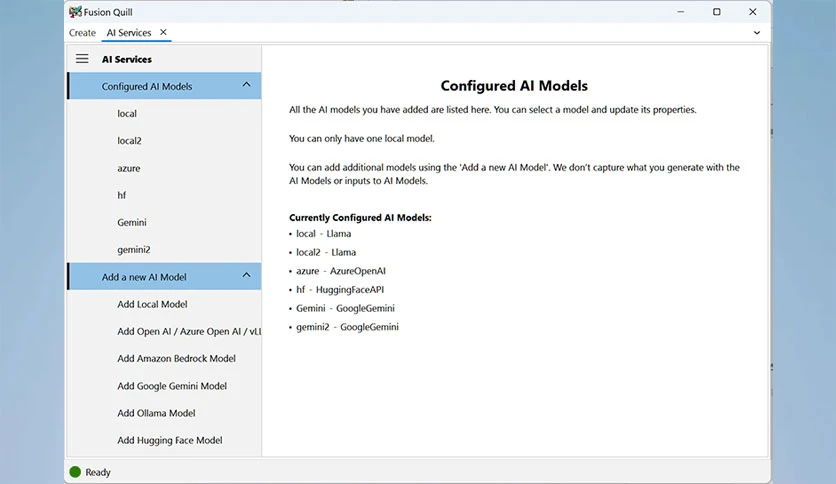The width and height of the screenshot is (836, 484).
Task: Click the Configured AI Models page heading
Action: click(x=514, y=86)
